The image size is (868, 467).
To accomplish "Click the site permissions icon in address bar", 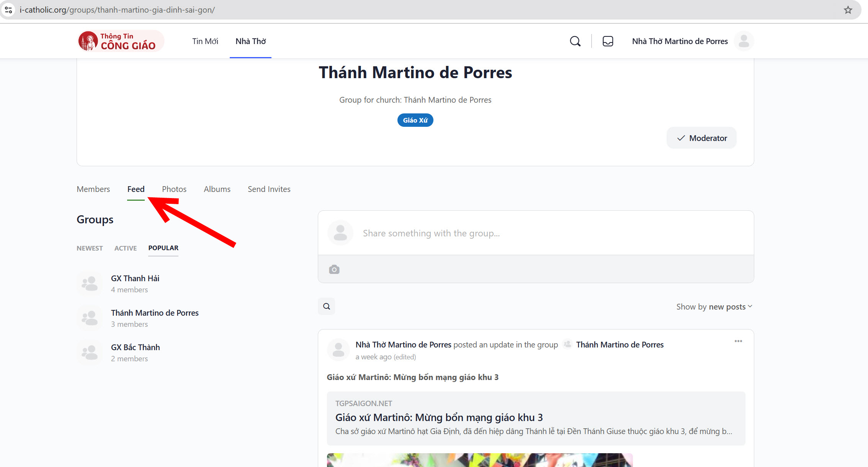I will pos(8,10).
